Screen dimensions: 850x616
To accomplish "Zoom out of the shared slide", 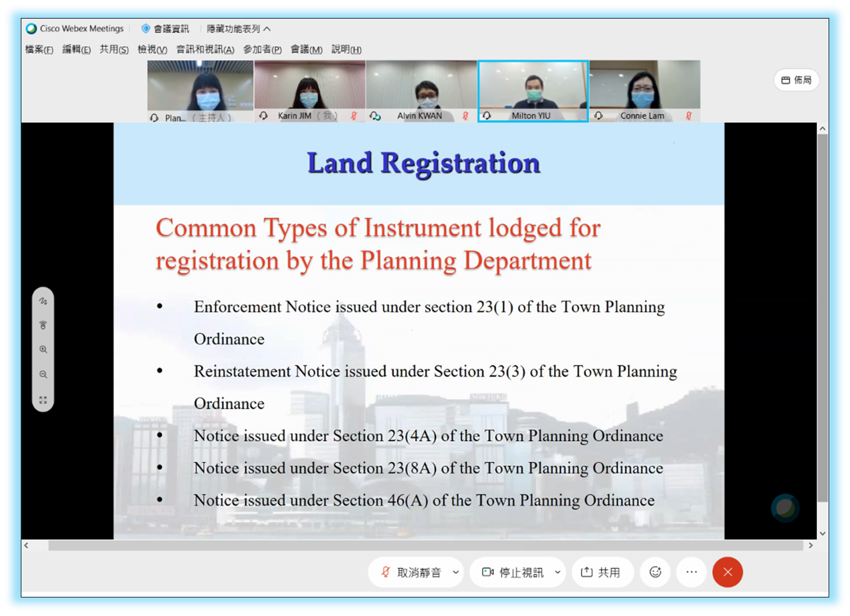I will point(43,374).
